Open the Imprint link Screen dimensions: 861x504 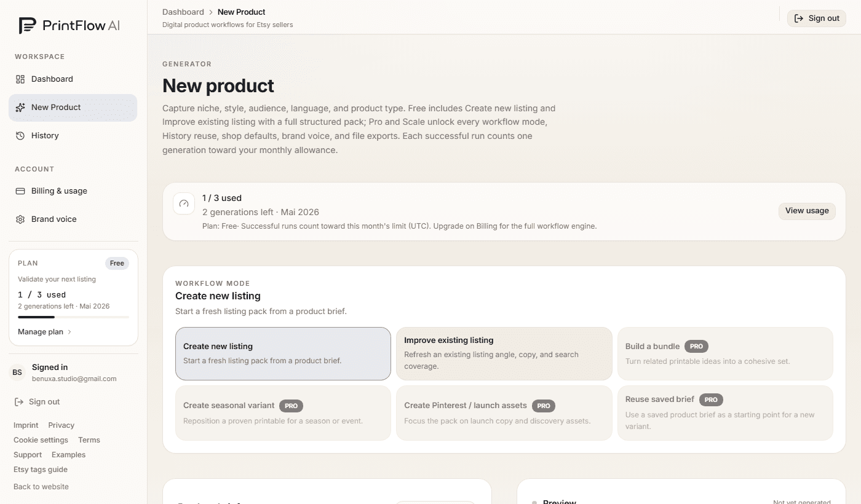pos(26,425)
